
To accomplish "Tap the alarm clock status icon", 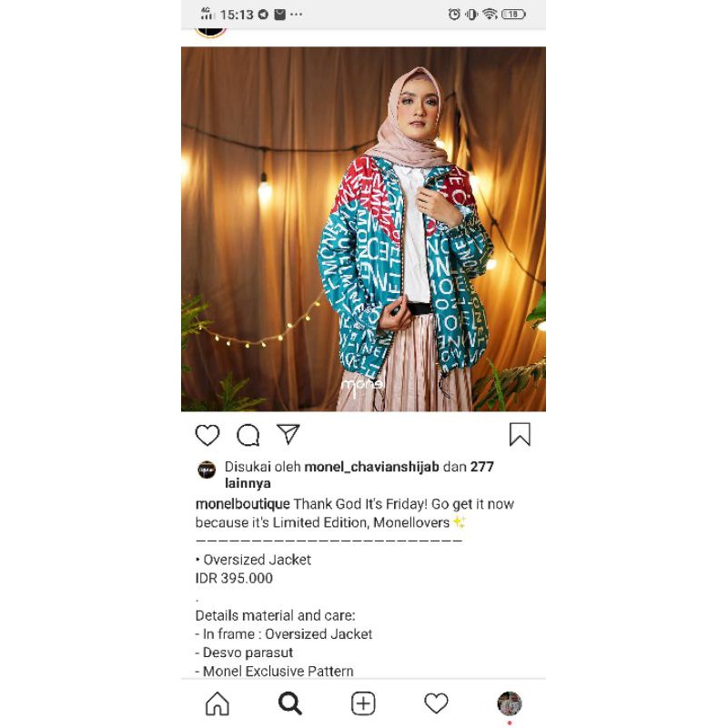I will 454,15.
